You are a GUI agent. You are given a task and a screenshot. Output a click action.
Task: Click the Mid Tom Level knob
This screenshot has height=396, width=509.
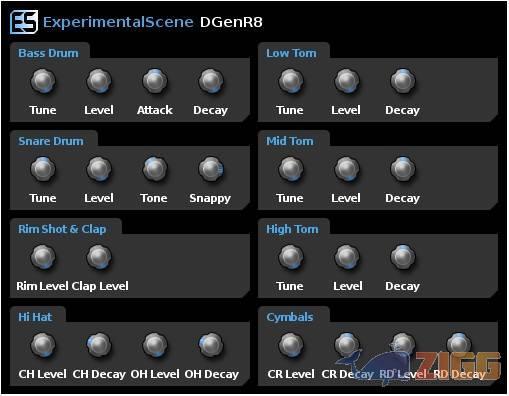click(x=347, y=169)
